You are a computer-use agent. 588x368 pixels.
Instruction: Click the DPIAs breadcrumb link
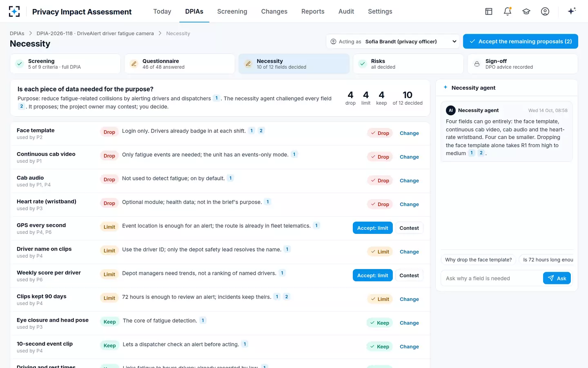click(x=17, y=34)
